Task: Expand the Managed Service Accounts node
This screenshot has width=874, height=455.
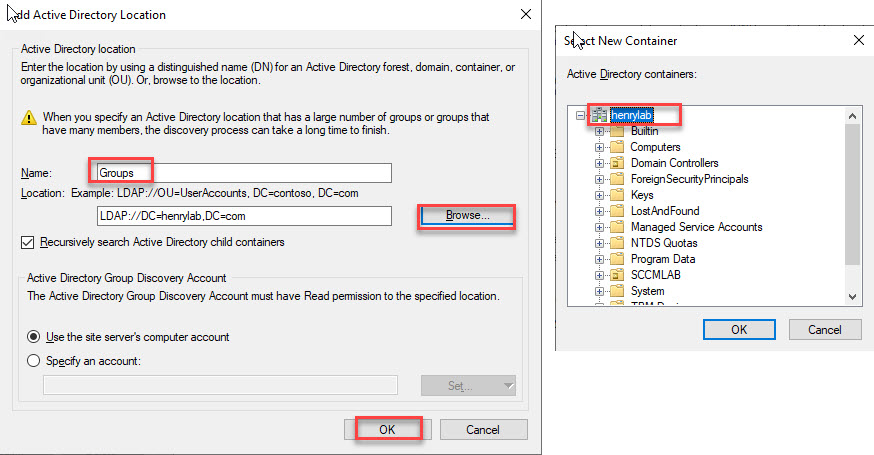Action: (600, 227)
